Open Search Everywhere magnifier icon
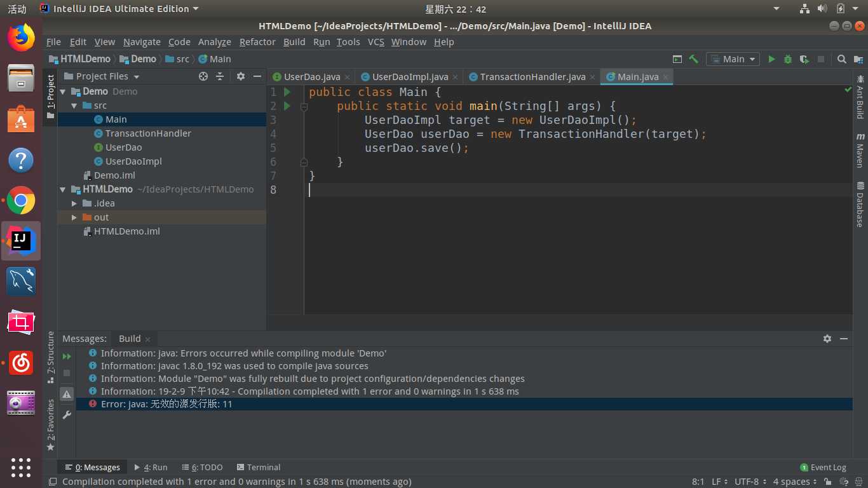Image resolution: width=868 pixels, height=488 pixels. (841, 59)
